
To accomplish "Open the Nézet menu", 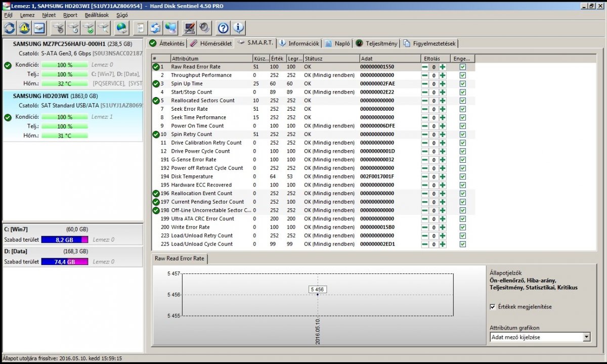I will (49, 15).
